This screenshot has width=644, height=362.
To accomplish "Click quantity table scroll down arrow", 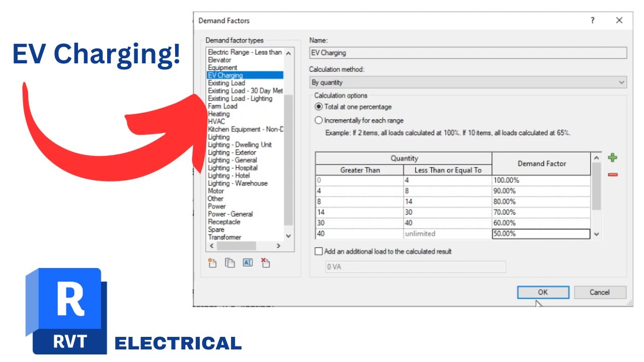I will [x=597, y=234].
